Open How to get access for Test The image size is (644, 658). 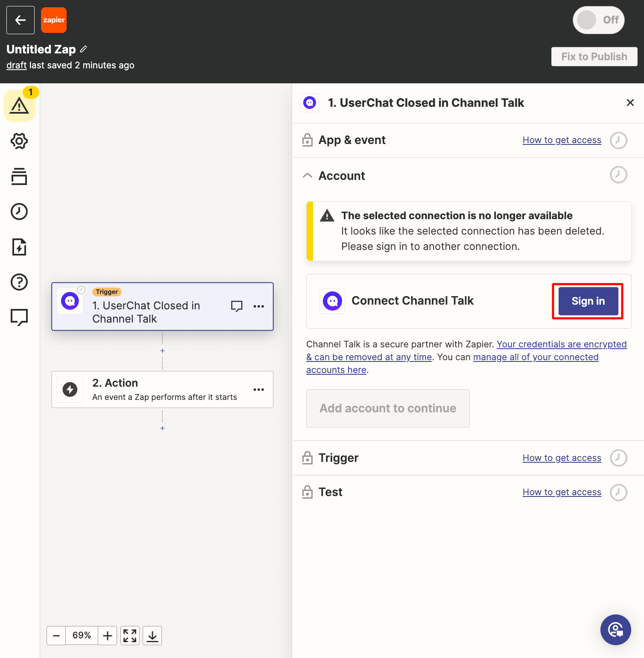[562, 492]
